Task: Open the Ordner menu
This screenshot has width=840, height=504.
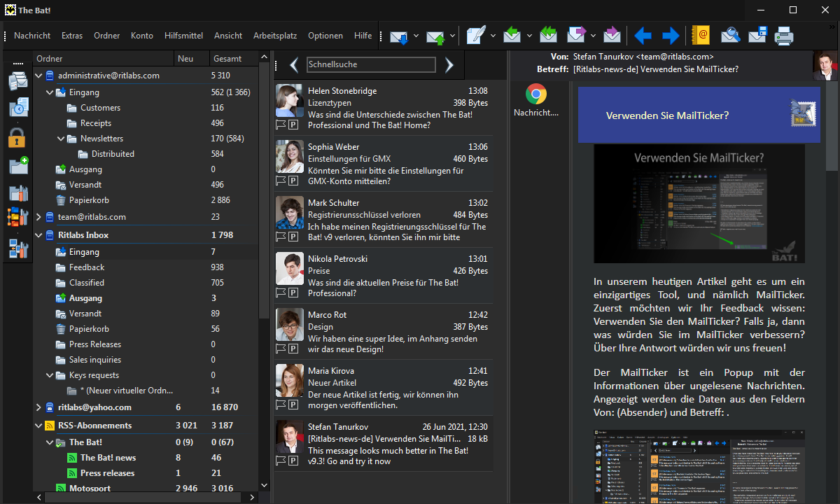Action: point(107,36)
